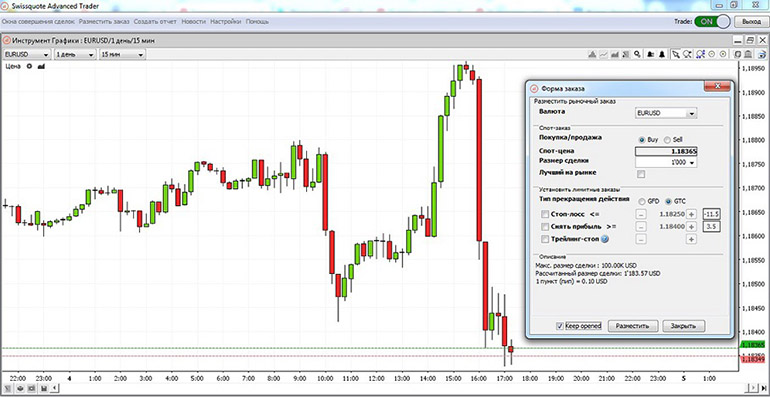The height and width of the screenshot is (397, 770).
Task: Click the first round target icon
Action: [x=712, y=54]
